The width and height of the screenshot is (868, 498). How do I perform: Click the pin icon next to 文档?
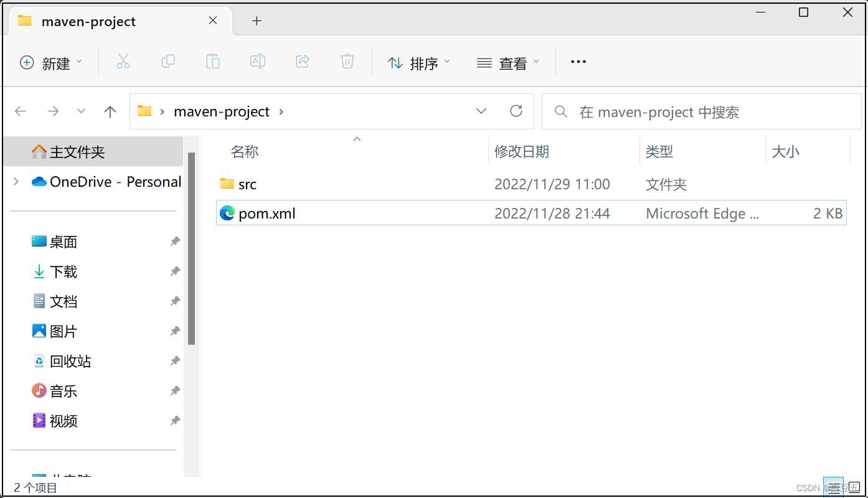pos(175,301)
